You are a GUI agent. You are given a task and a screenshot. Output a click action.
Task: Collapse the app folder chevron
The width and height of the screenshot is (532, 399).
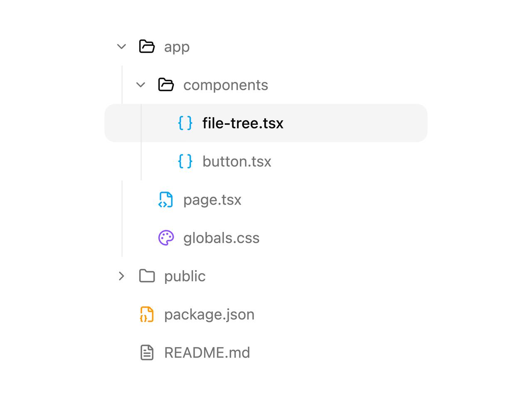(121, 47)
